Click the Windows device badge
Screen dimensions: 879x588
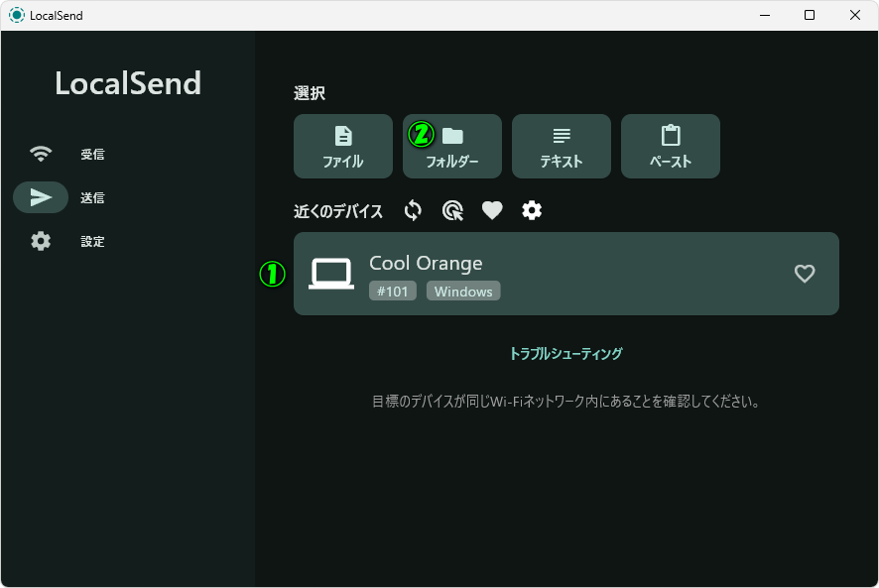point(463,291)
